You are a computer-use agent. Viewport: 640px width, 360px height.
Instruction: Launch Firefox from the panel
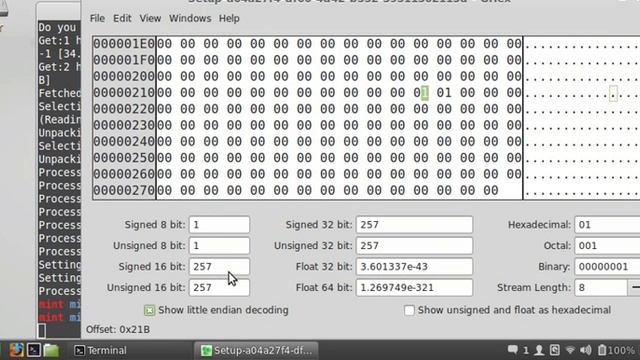coord(16,350)
